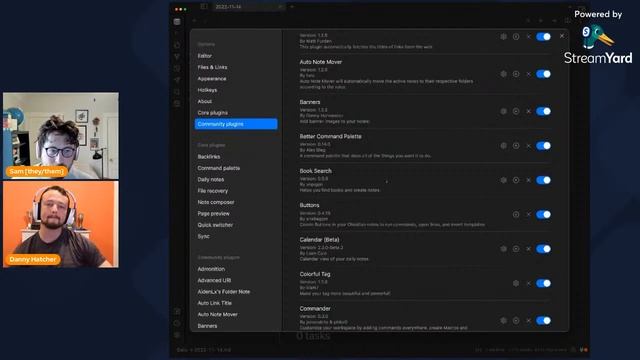
Task: Disable the Calendar (Beta) plugin
Action: (543, 249)
